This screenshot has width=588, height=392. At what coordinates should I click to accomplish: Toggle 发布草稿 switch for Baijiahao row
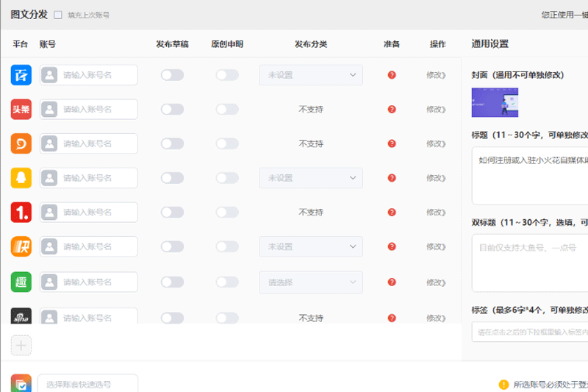pos(172,75)
